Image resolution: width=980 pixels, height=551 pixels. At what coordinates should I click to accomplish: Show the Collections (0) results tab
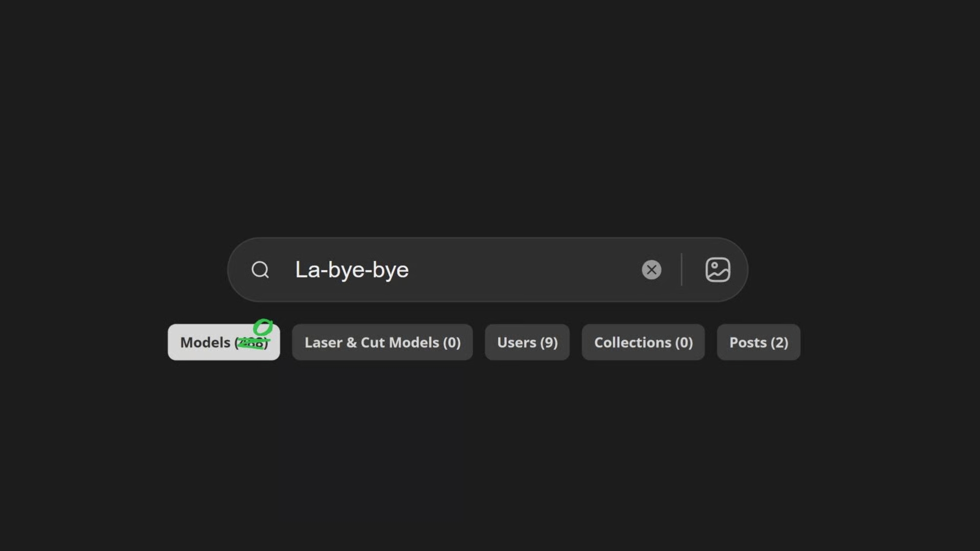click(643, 342)
